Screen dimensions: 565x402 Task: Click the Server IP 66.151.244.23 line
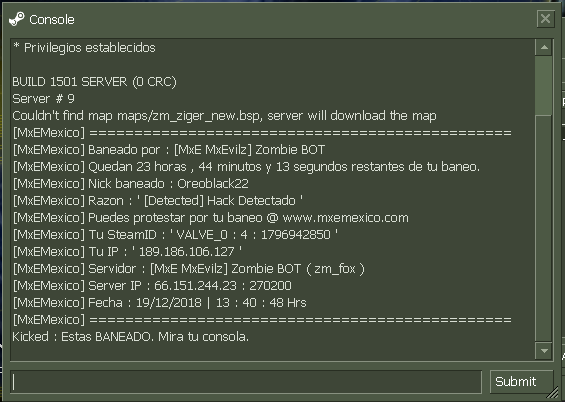point(152,286)
